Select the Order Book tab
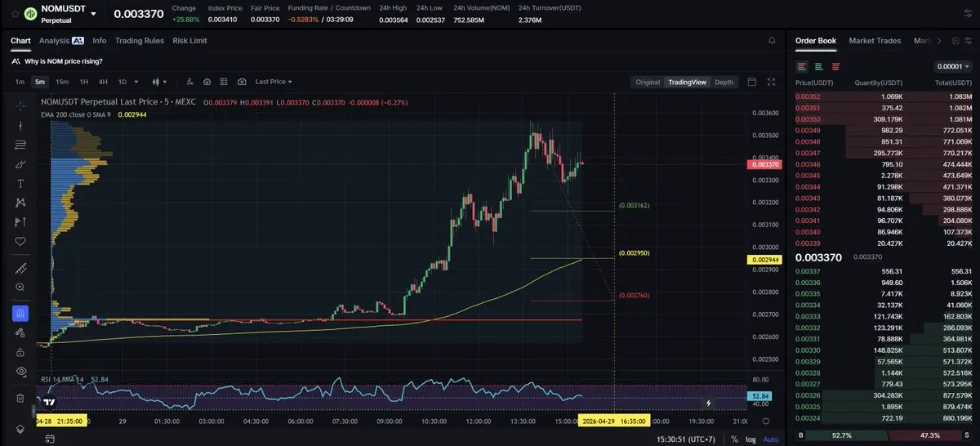The width and height of the screenshot is (980, 446). coord(816,40)
